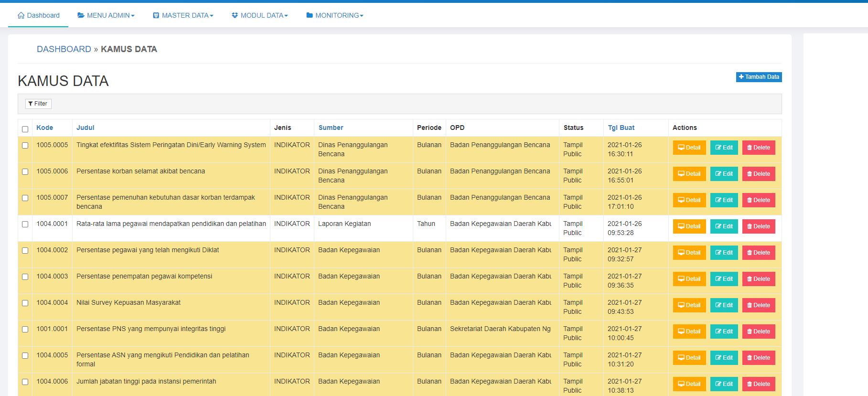868x396 pixels.
Task: Delete row 1005.0005
Action: [x=759, y=148]
